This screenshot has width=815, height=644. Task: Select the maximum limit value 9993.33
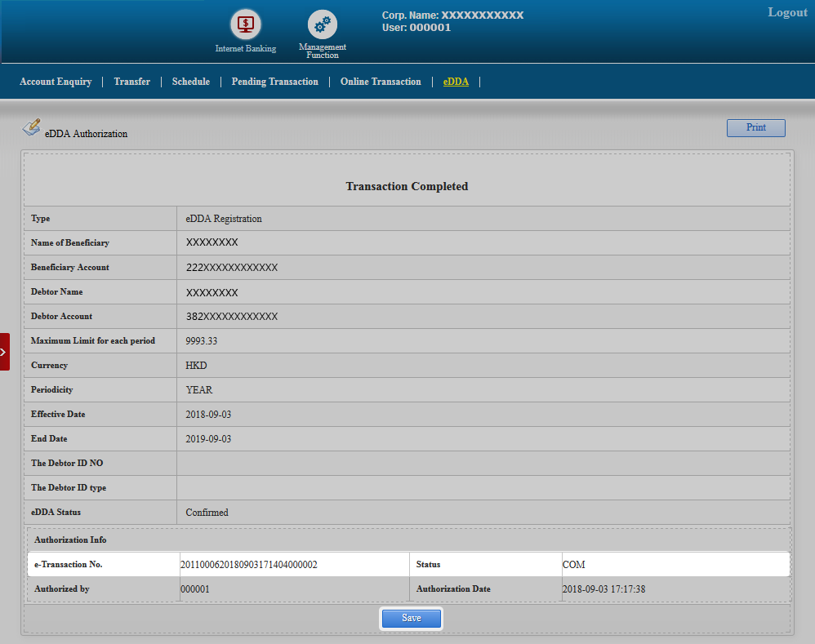[202, 341]
